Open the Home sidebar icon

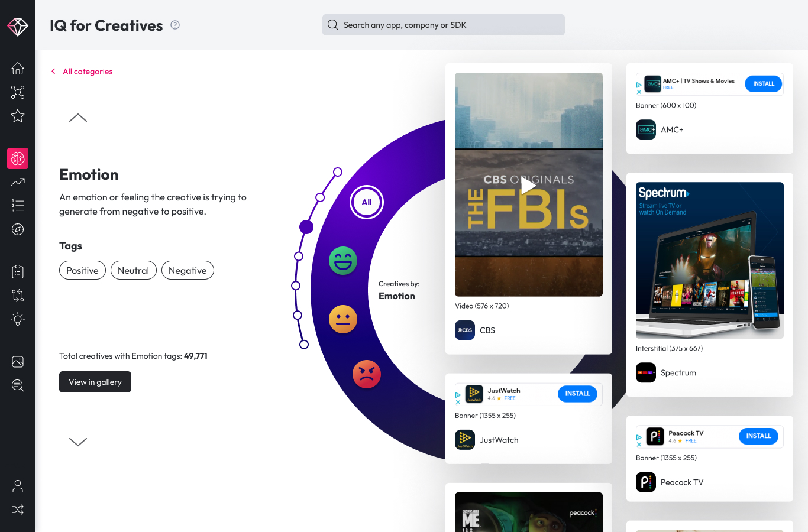tap(18, 68)
